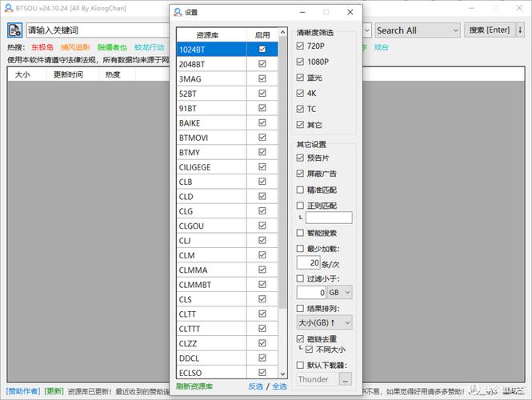
Task: Enable the 正则匹配 option
Action: [300, 206]
